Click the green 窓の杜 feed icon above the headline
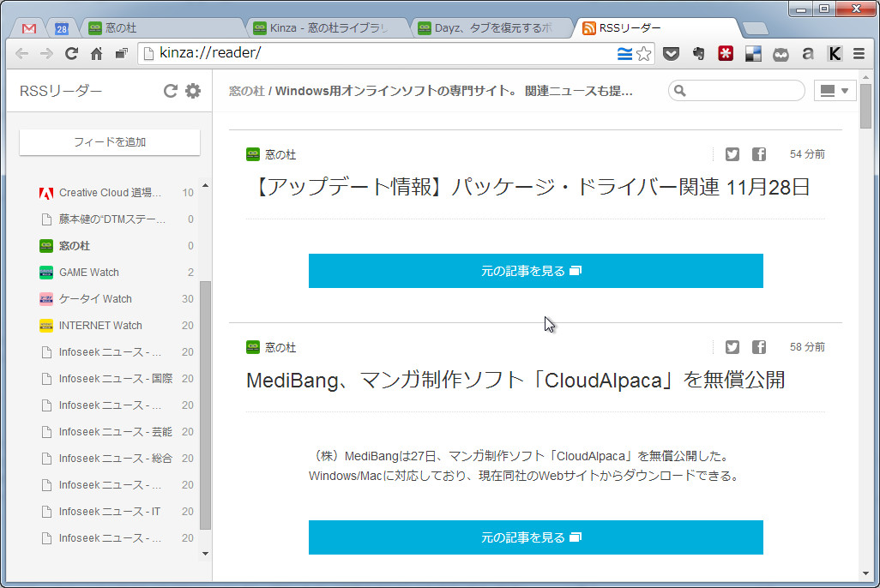 pos(253,154)
